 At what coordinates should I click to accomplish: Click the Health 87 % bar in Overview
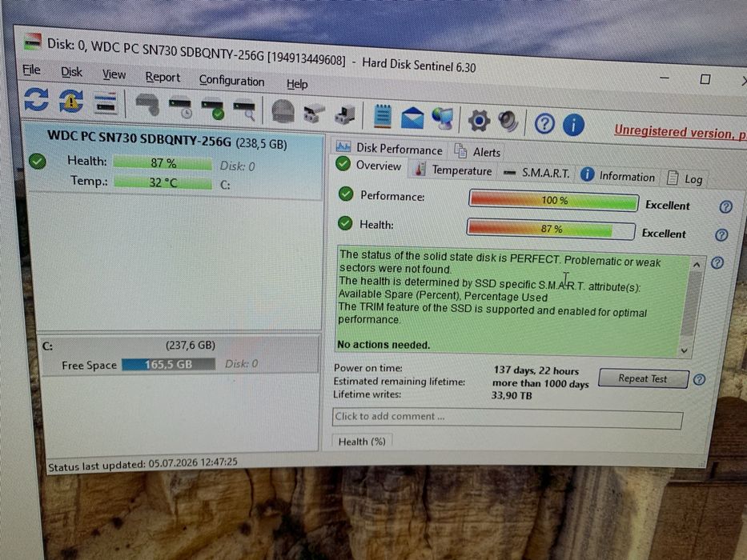551,229
